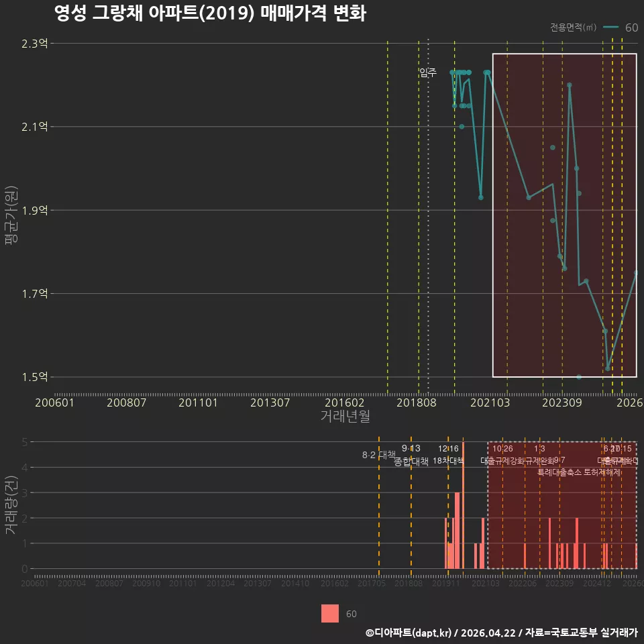
Task: Click the '60' label in the top legend
Action: coord(631,28)
